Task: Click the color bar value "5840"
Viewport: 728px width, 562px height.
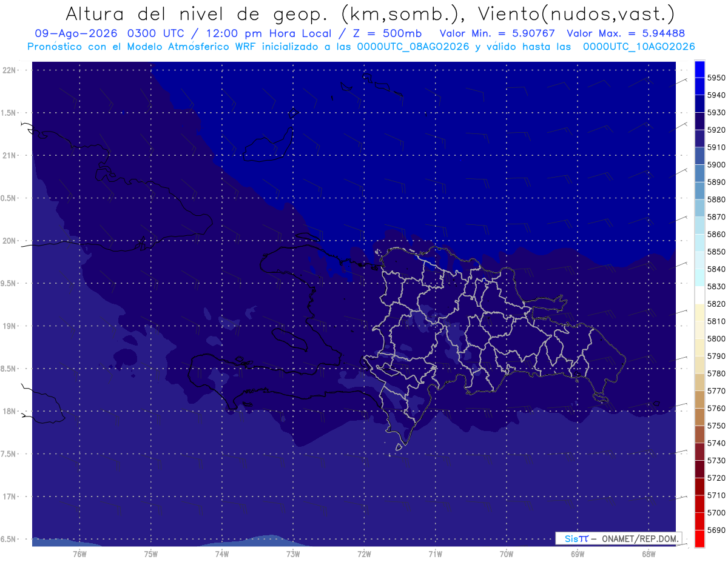Action: [716, 269]
